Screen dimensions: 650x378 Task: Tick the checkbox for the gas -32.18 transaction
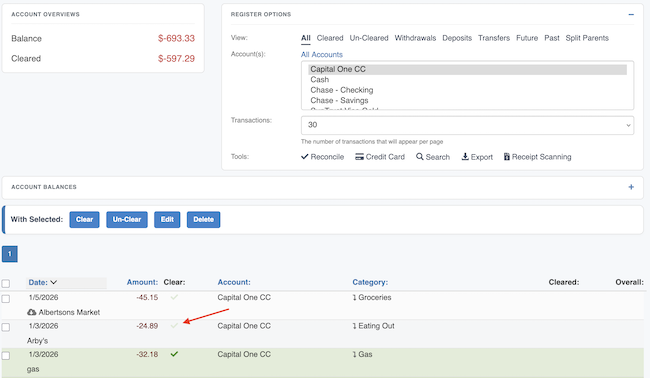(x=6, y=356)
